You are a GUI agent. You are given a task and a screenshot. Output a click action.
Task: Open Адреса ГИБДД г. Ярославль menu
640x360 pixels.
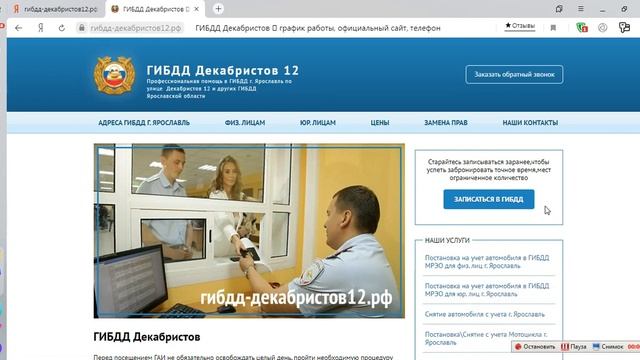click(144, 123)
